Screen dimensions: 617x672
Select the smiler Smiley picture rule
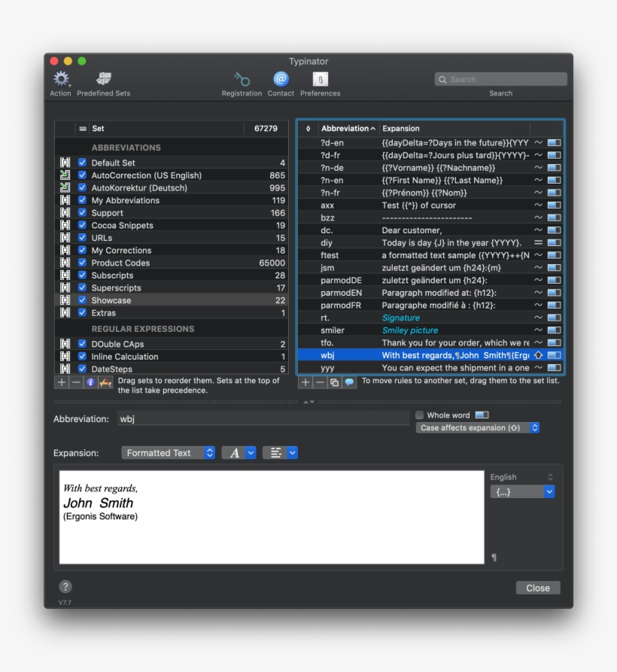coord(430,330)
